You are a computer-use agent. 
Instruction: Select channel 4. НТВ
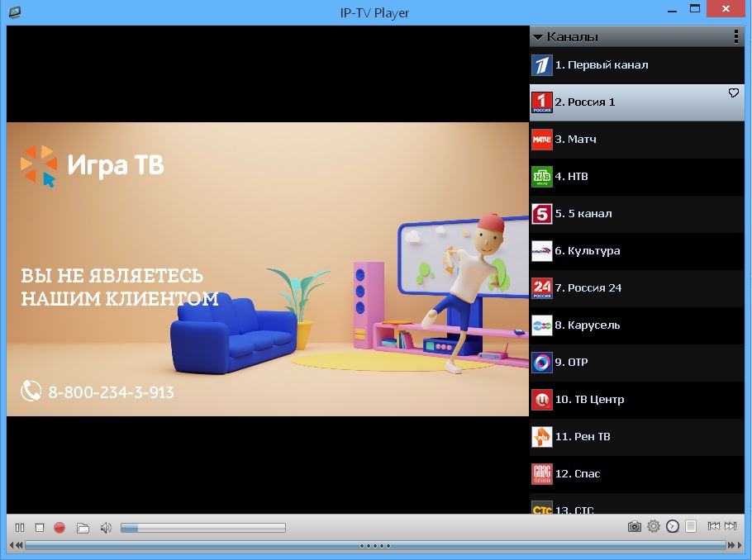coord(637,177)
